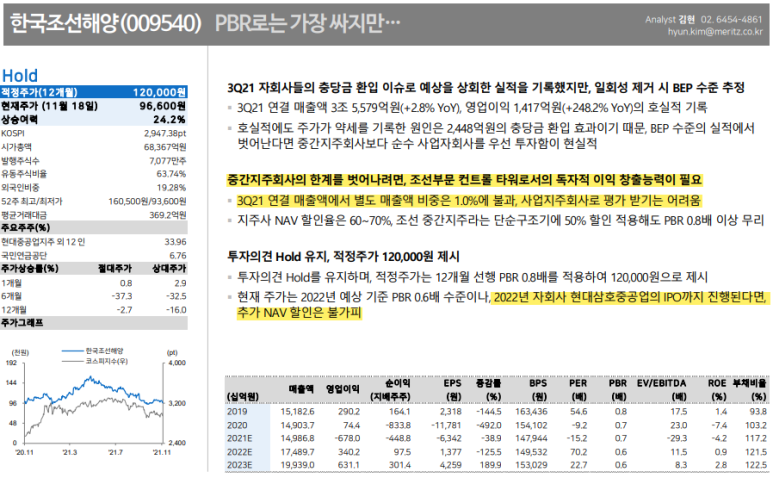The image size is (773, 478).
Task: Select the bullet about 지주사 NAV 할인율은 60~70%
Action: point(500,220)
